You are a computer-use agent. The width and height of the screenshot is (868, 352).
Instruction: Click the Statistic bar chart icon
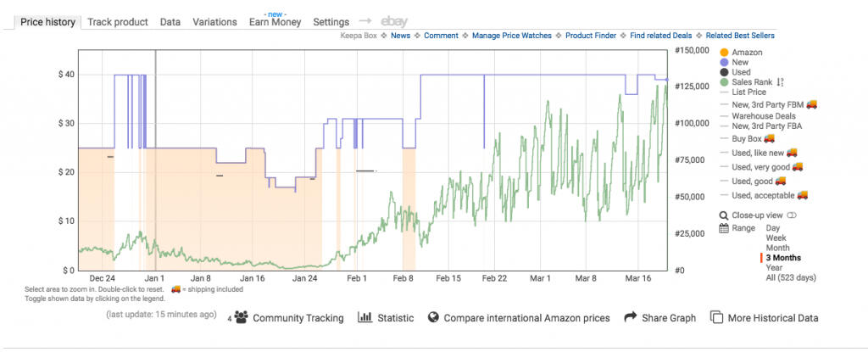tap(365, 317)
